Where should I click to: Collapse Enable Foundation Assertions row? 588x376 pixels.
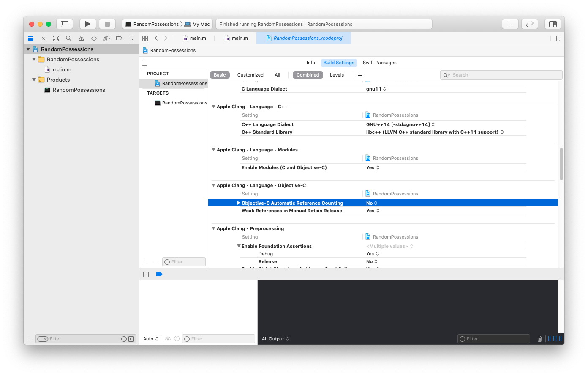[239, 246]
